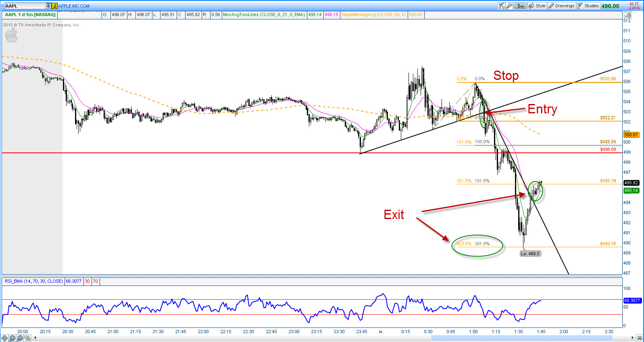Viewport: 644px width, 342px height.
Task: Click the zoom in magnifier icon
Action: coord(13,338)
